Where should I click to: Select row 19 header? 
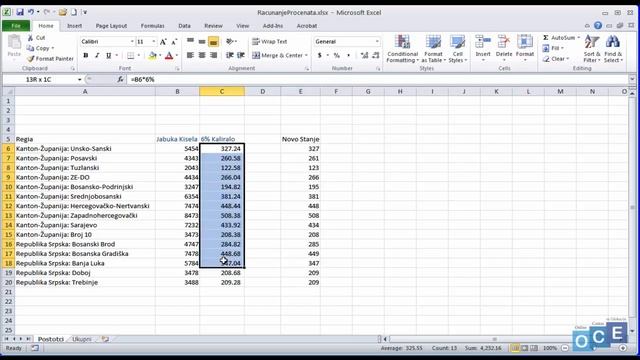coord(8,273)
